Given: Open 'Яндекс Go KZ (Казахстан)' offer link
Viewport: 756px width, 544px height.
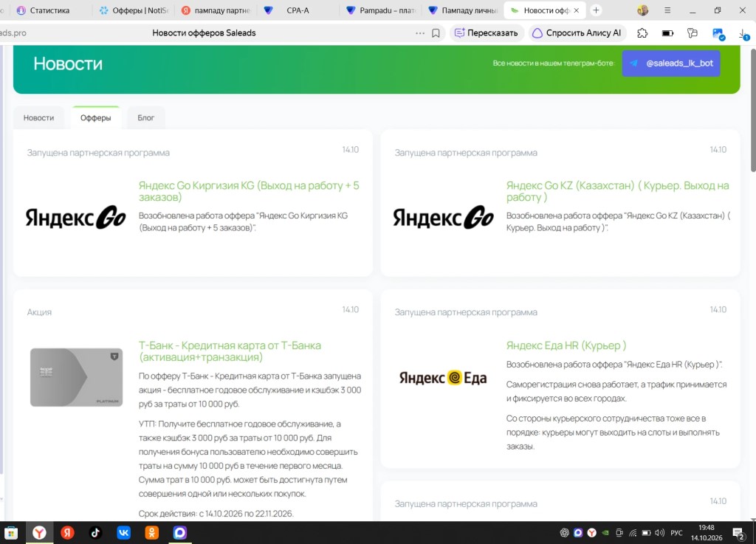Looking at the screenshot, I should pos(617,191).
